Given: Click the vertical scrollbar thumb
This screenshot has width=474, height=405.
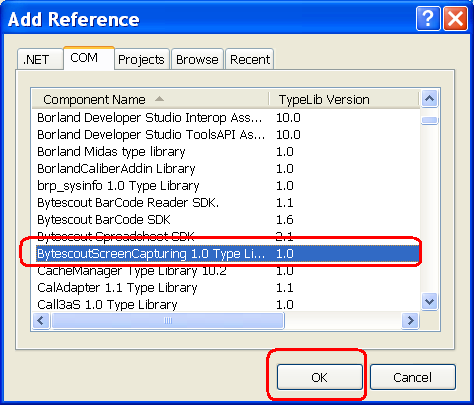Looking at the screenshot, I should pos(429,120).
